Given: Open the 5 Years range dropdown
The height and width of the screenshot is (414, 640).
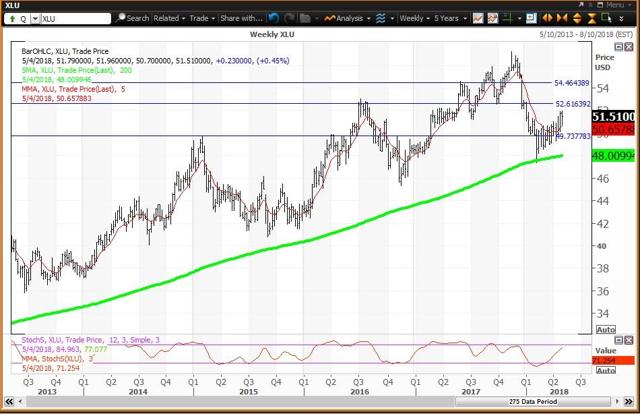Looking at the screenshot, I should [450, 18].
